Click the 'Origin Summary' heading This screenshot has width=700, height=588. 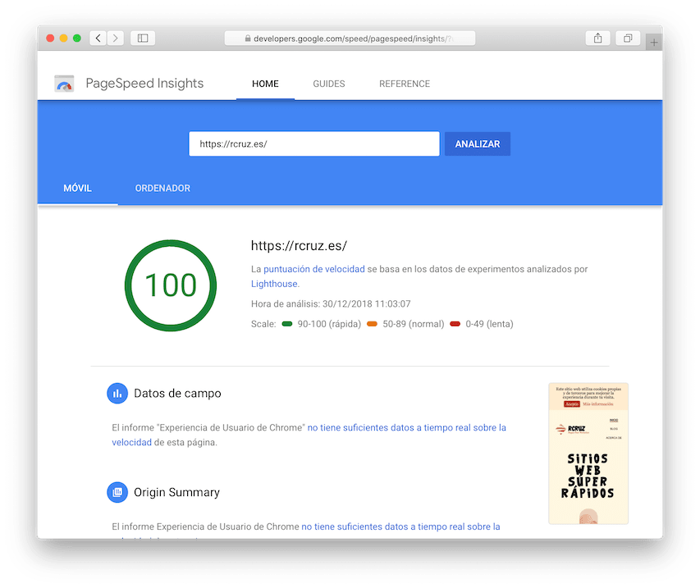click(176, 493)
